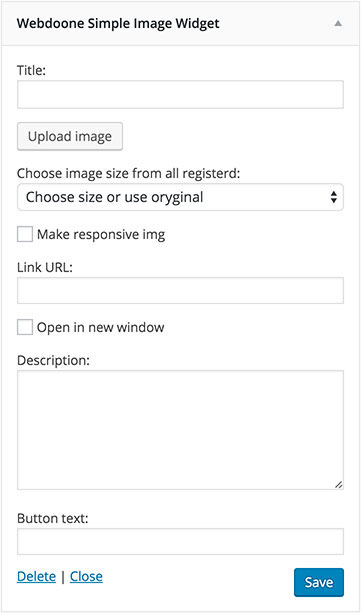
Task: Enable the Make responsive img checkbox
Action: pyautogui.click(x=25, y=235)
